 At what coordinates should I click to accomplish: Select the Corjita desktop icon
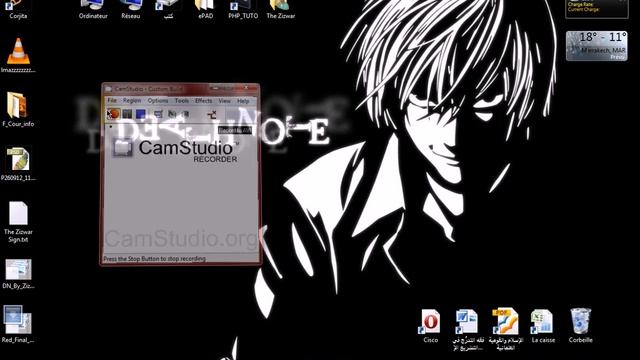pos(18,10)
